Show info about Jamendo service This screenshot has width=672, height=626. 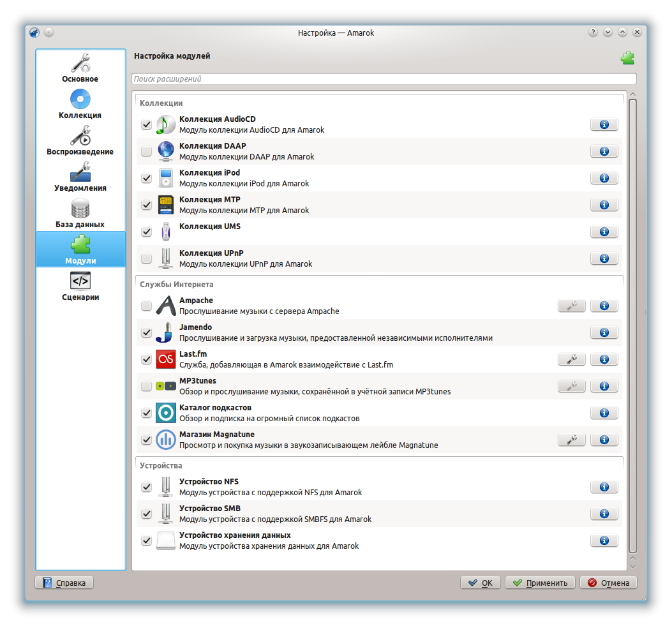[604, 332]
